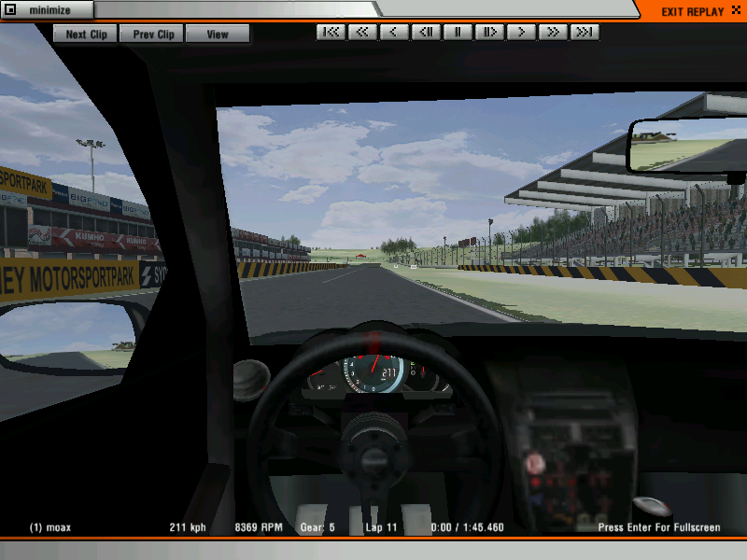The width and height of the screenshot is (747, 560).
Task: Click the fast rewind button
Action: click(x=362, y=33)
